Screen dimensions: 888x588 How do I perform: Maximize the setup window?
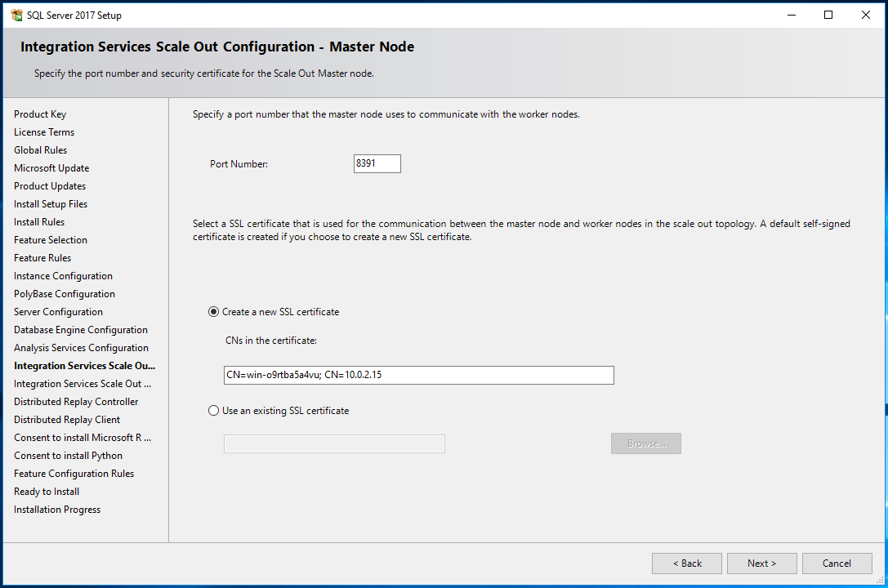click(828, 15)
